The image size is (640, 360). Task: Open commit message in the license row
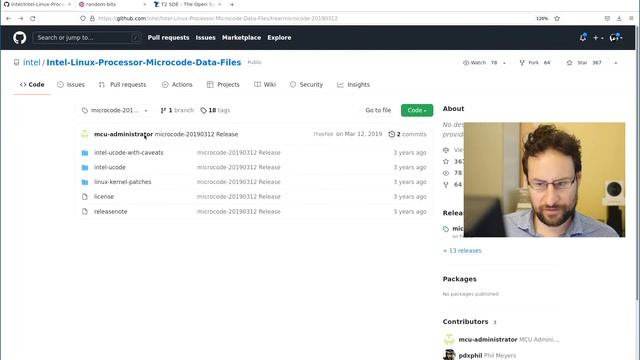(238, 197)
